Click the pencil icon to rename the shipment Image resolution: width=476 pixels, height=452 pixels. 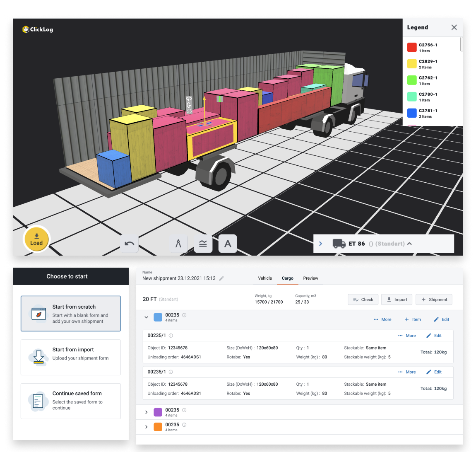(221, 278)
